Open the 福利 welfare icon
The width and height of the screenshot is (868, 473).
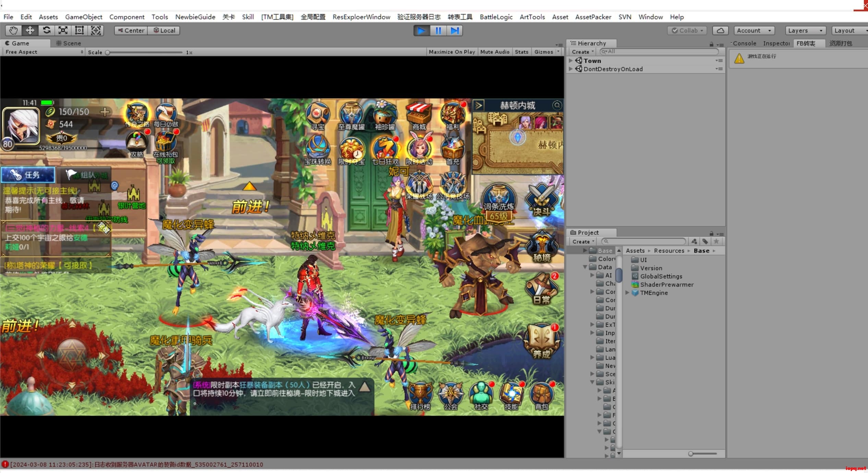(x=453, y=117)
